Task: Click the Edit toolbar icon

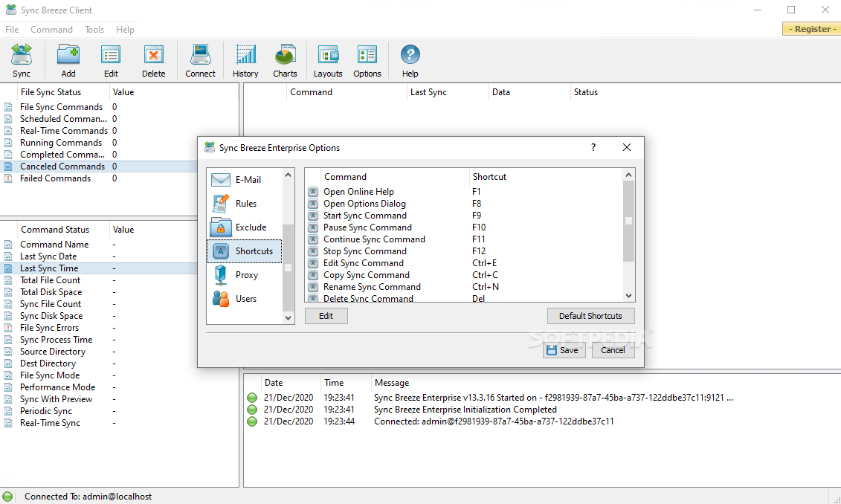Action: click(x=111, y=61)
